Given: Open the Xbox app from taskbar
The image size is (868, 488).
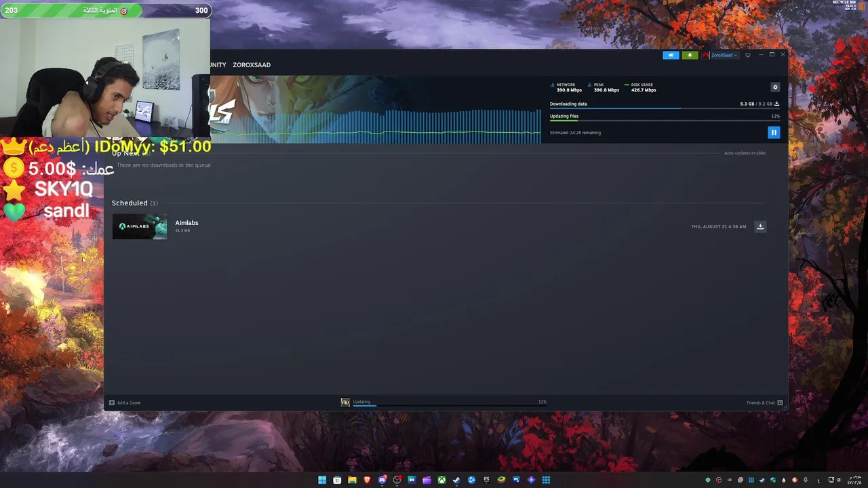Looking at the screenshot, I should click(441, 480).
